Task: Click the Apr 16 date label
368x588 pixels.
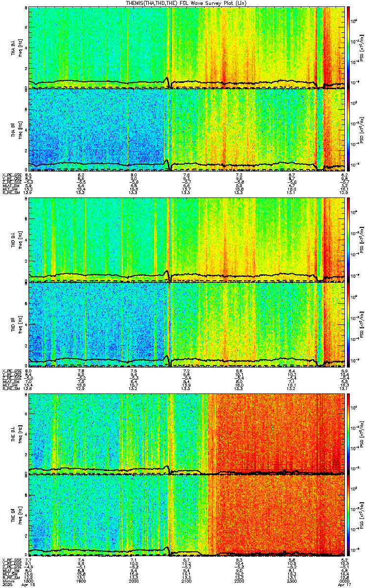Action: [28, 585]
